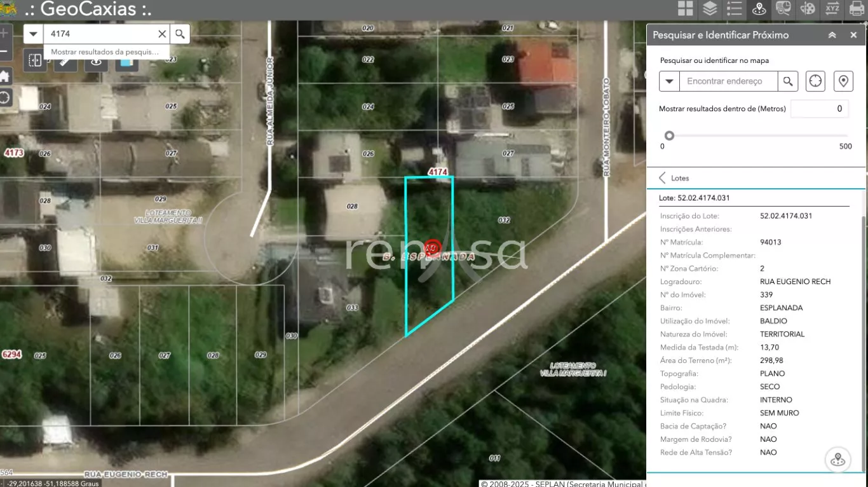Return to the home map extent
Viewport: 868px width, 487px height.
point(4,77)
